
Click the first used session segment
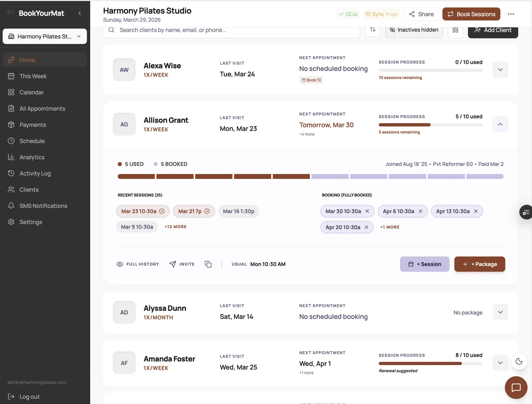click(x=136, y=177)
